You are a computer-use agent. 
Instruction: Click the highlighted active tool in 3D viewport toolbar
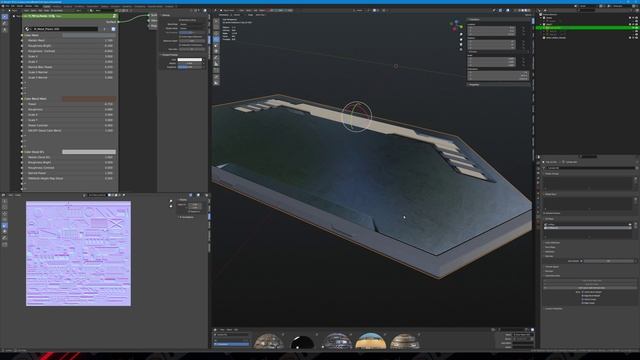coord(216,39)
